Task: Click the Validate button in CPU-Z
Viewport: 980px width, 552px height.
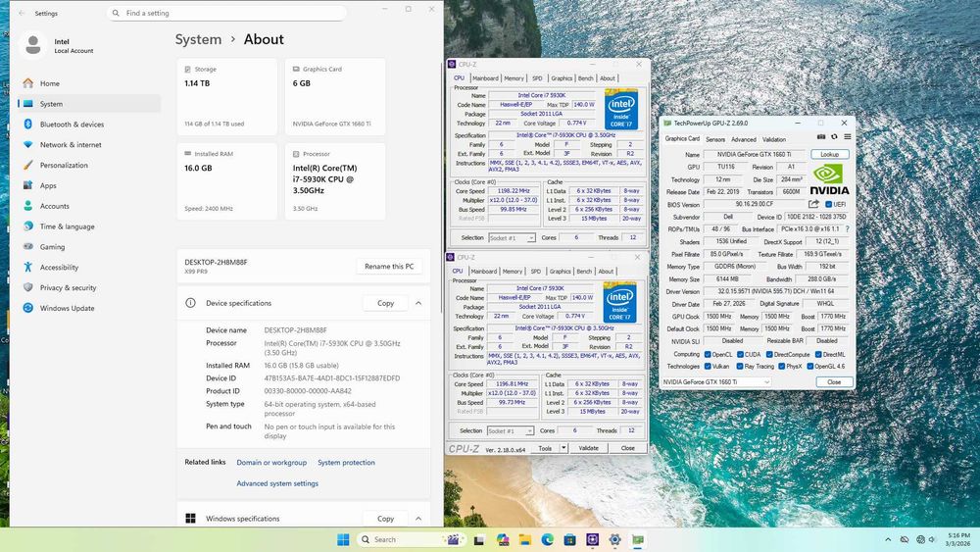Action: 588,448
